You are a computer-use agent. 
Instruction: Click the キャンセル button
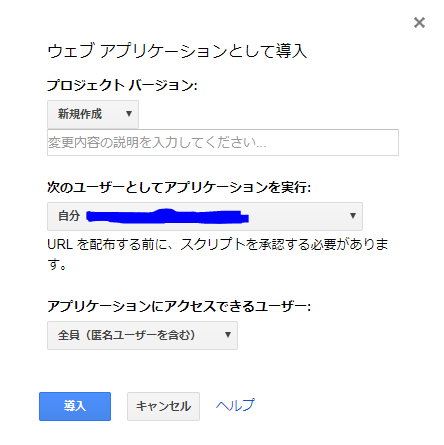coord(163,406)
